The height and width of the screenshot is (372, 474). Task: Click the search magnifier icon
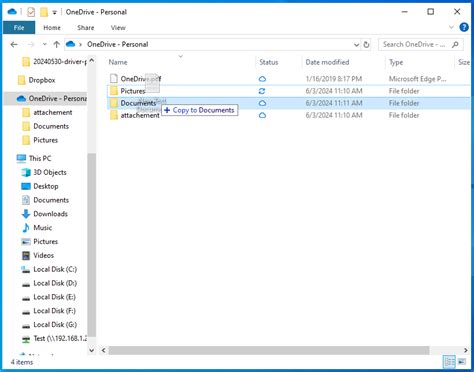coord(455,44)
